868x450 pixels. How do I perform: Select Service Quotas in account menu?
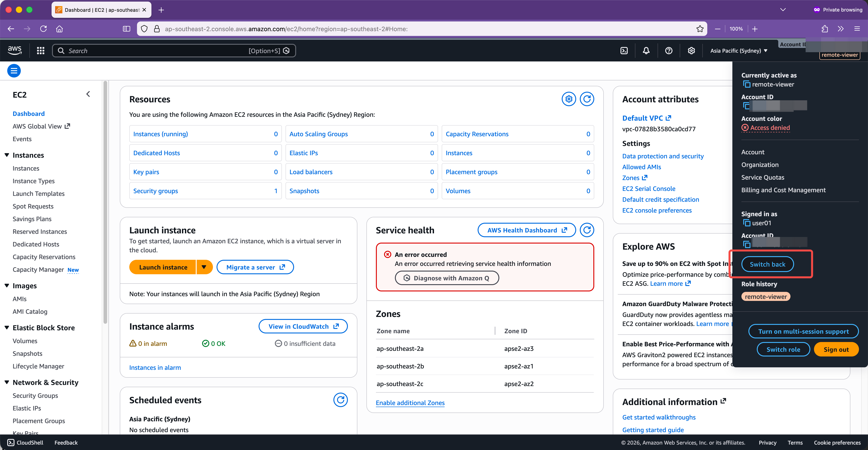click(x=762, y=178)
